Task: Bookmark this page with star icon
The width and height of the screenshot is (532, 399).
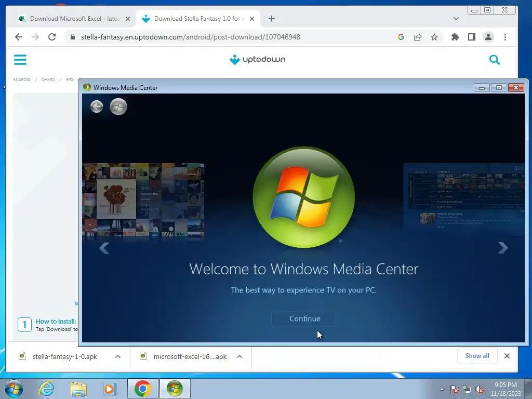Action: (x=434, y=37)
